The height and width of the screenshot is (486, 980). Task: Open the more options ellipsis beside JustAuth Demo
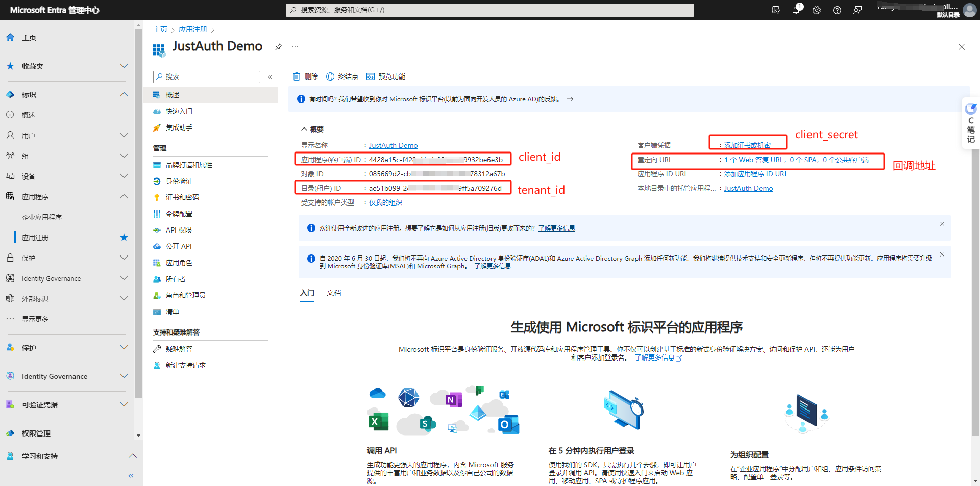pyautogui.click(x=295, y=47)
